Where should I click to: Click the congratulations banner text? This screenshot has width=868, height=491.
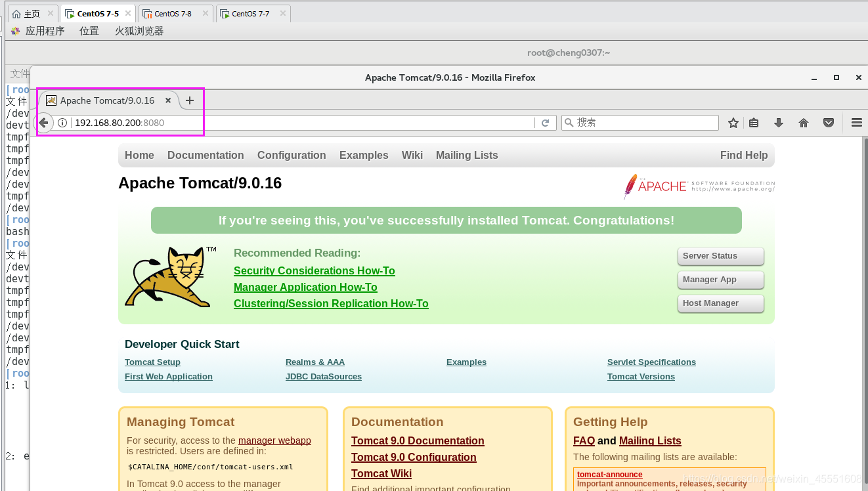[x=446, y=221]
